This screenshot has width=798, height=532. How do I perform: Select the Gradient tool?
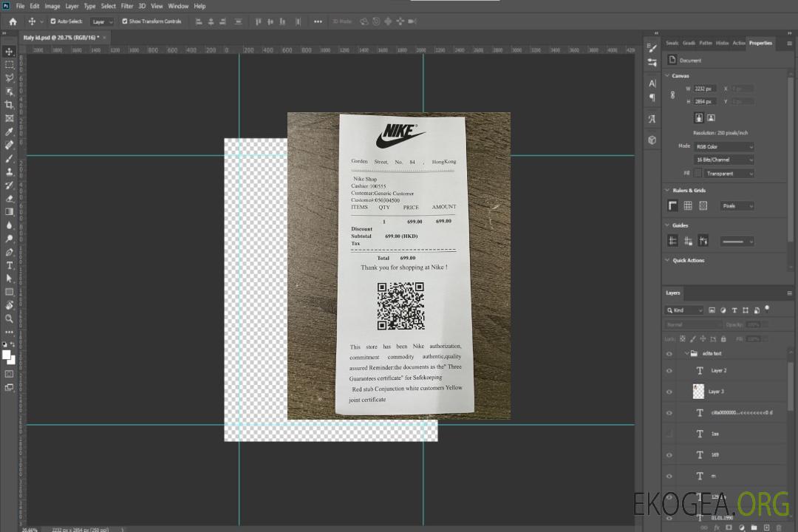click(9, 212)
